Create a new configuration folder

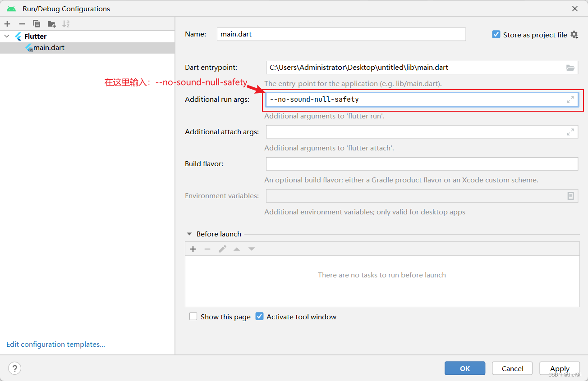coord(51,24)
